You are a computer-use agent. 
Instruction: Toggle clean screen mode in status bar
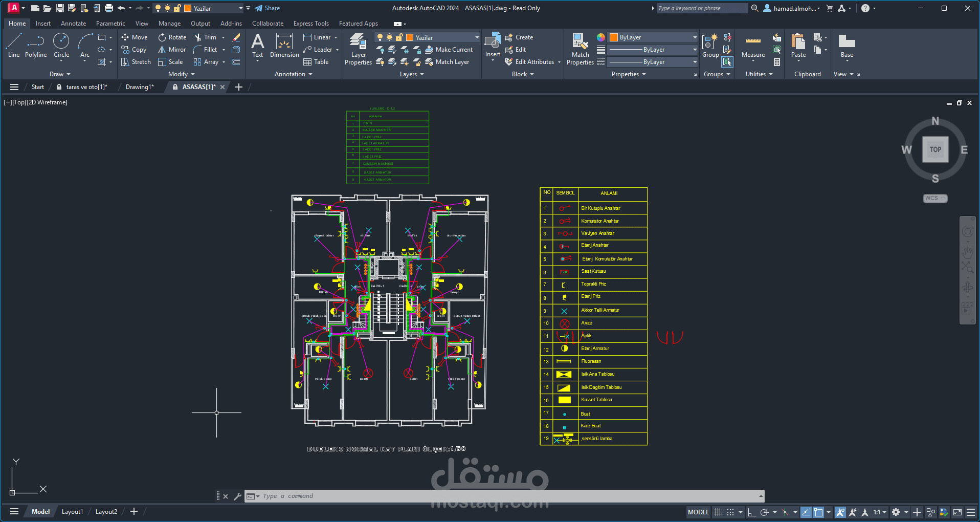(x=957, y=512)
